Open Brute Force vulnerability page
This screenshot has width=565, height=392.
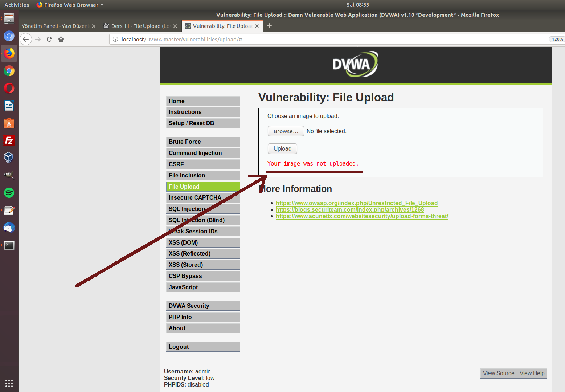203,142
